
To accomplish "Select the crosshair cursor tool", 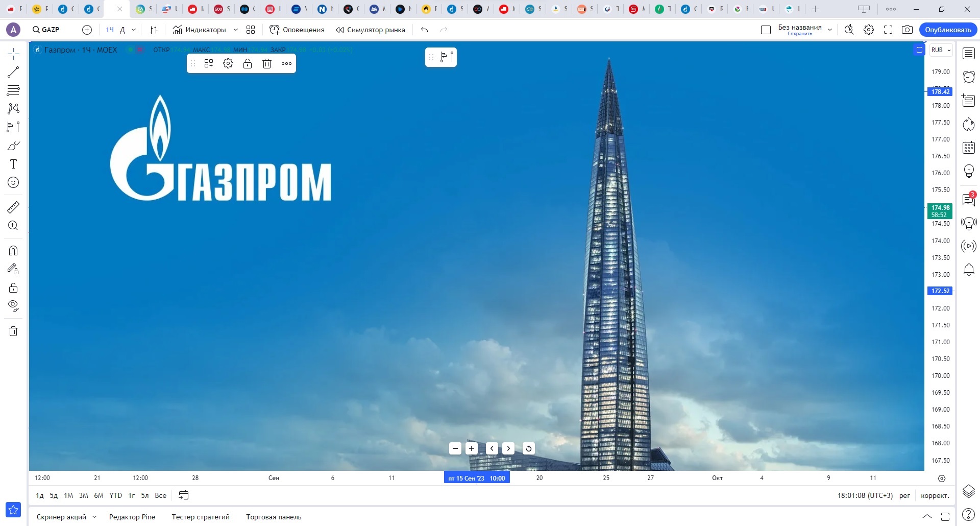I will (x=13, y=54).
